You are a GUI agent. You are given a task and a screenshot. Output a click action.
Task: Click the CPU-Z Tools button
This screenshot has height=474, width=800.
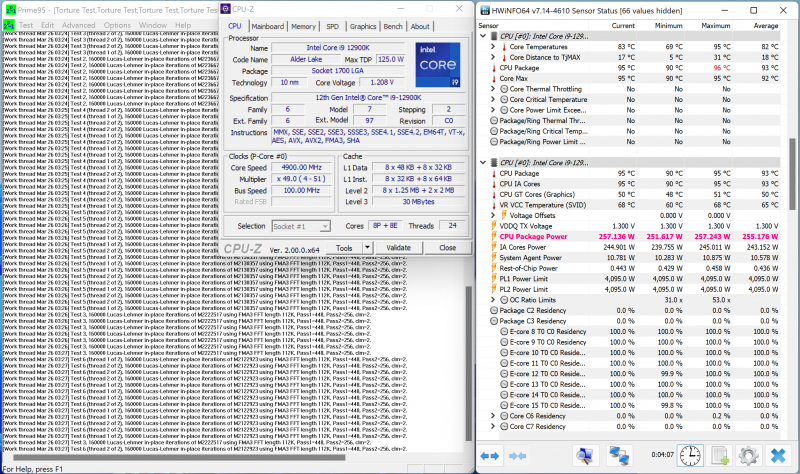[344, 247]
